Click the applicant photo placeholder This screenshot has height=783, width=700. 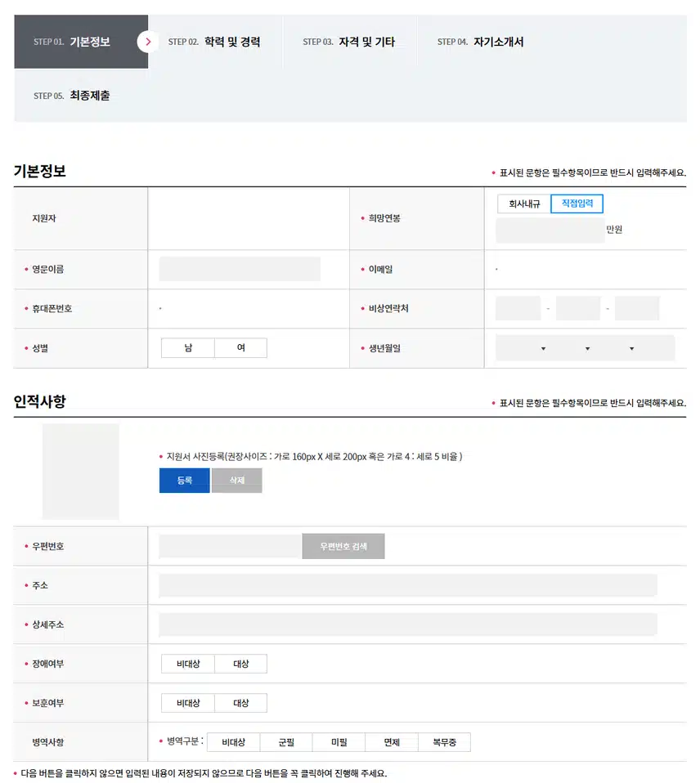click(x=80, y=472)
